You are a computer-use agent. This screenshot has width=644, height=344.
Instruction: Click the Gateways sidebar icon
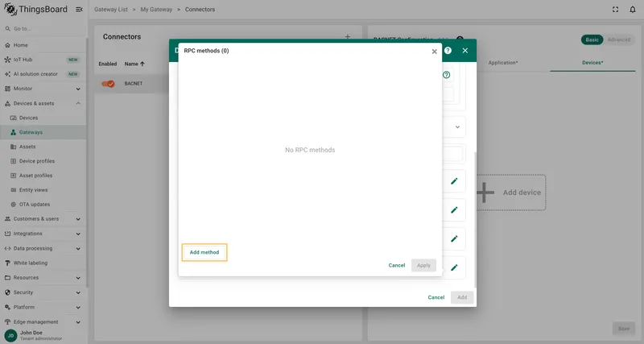coord(13,132)
